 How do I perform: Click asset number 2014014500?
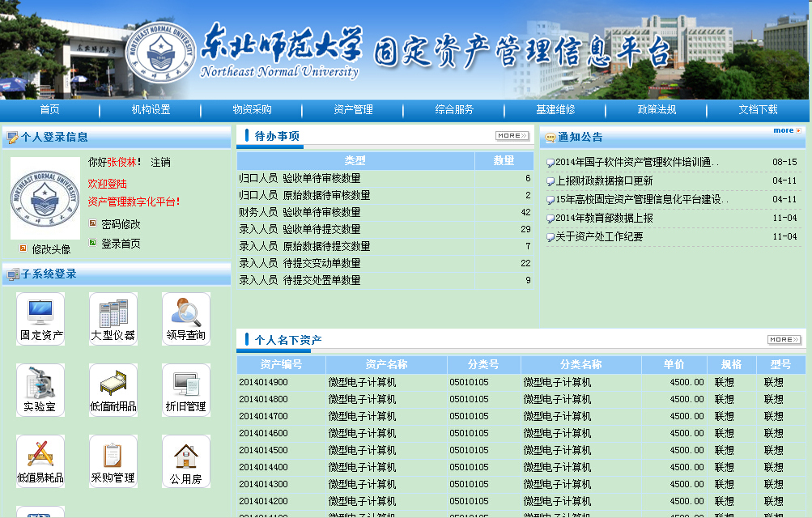pyautogui.click(x=263, y=450)
